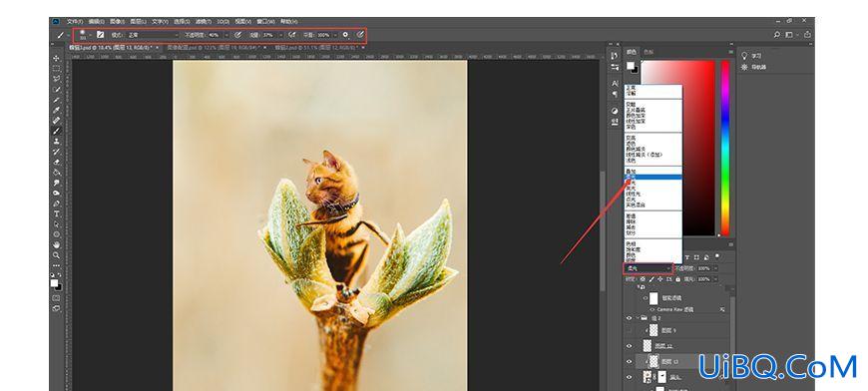Image resolution: width=868 pixels, height=391 pixels.
Task: Open the 图像 menu
Action: click(117, 22)
